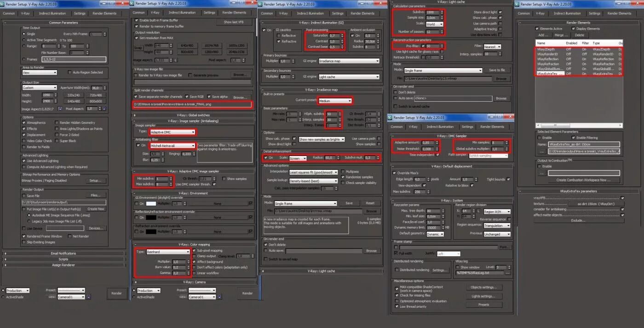Open the Image sampler Type Adaptive DMC dropdown
644x328 pixels.
click(x=172, y=132)
